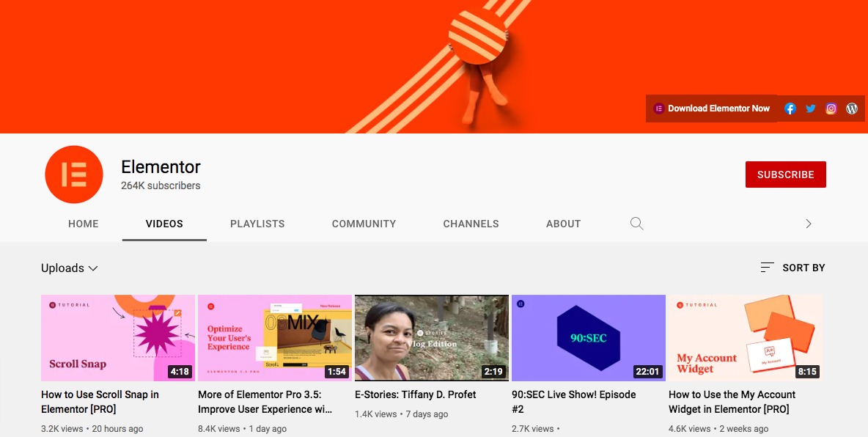The width and height of the screenshot is (868, 437).
Task: Open title How to Use Scroll Snap
Action: (x=100, y=402)
